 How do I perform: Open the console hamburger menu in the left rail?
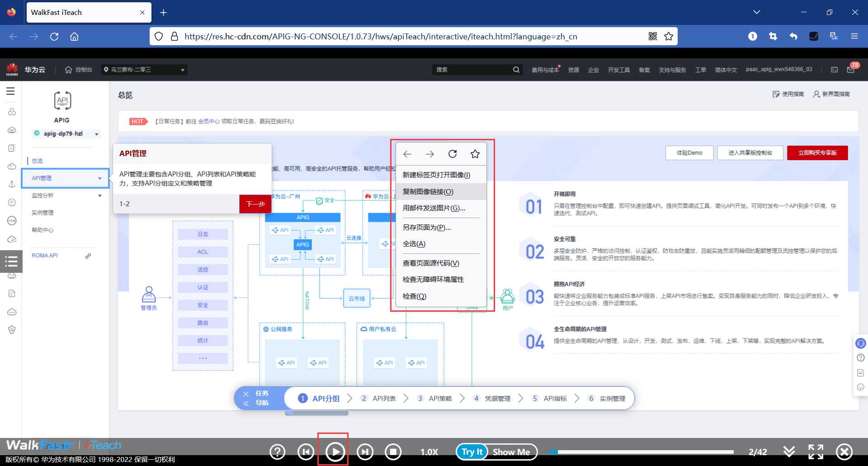(10, 91)
